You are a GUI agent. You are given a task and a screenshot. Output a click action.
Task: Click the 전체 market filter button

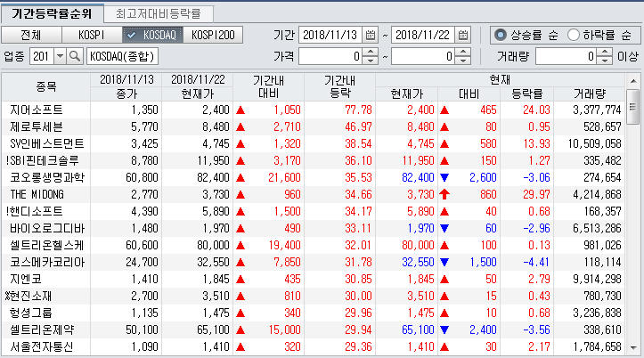pos(30,36)
